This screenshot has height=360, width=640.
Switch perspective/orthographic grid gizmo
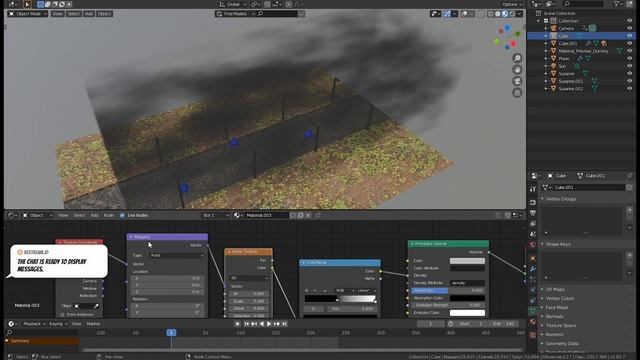click(517, 93)
